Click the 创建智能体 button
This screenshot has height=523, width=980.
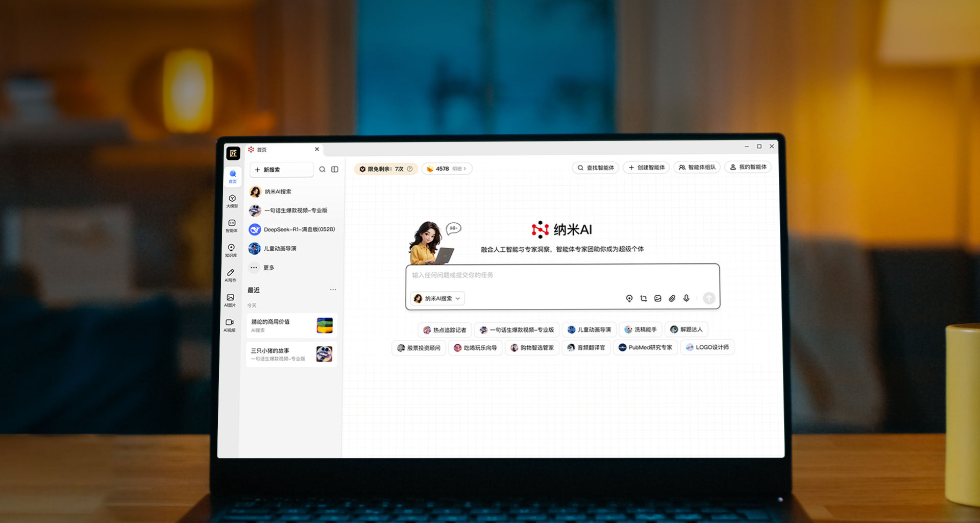coord(646,168)
